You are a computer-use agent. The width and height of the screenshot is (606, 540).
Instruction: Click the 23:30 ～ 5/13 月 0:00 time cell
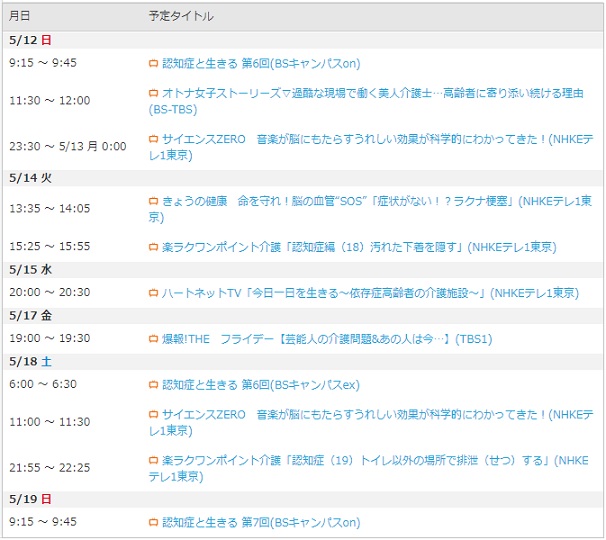click(x=68, y=146)
